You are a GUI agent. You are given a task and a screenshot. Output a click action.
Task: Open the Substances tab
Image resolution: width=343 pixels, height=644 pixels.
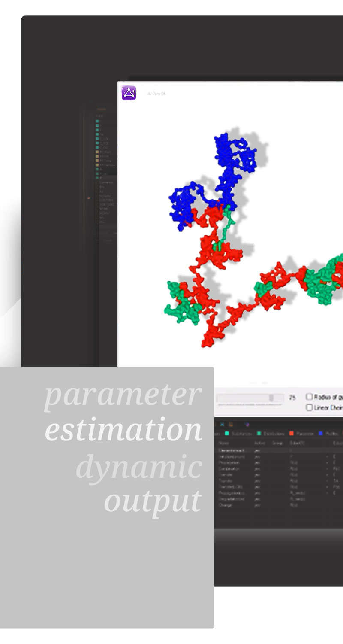242,434
